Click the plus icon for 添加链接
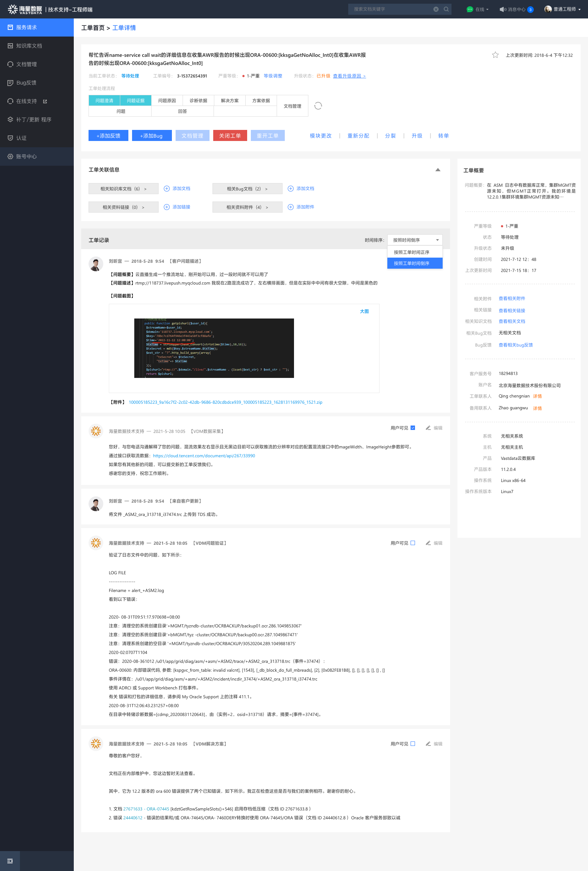Image resolution: width=588 pixels, height=871 pixels. pyautogui.click(x=167, y=207)
